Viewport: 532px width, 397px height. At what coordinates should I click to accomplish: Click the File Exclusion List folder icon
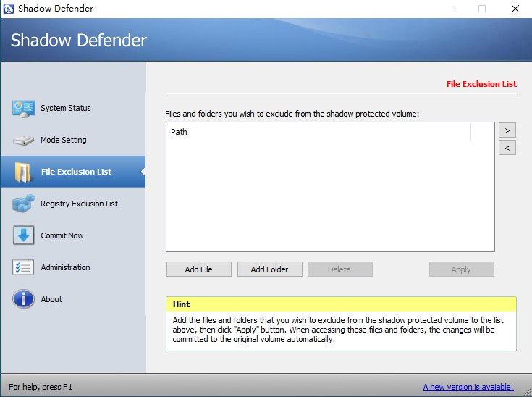tap(23, 172)
